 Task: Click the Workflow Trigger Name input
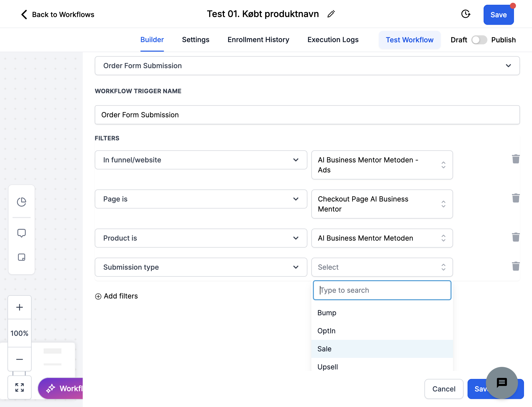pos(307,115)
